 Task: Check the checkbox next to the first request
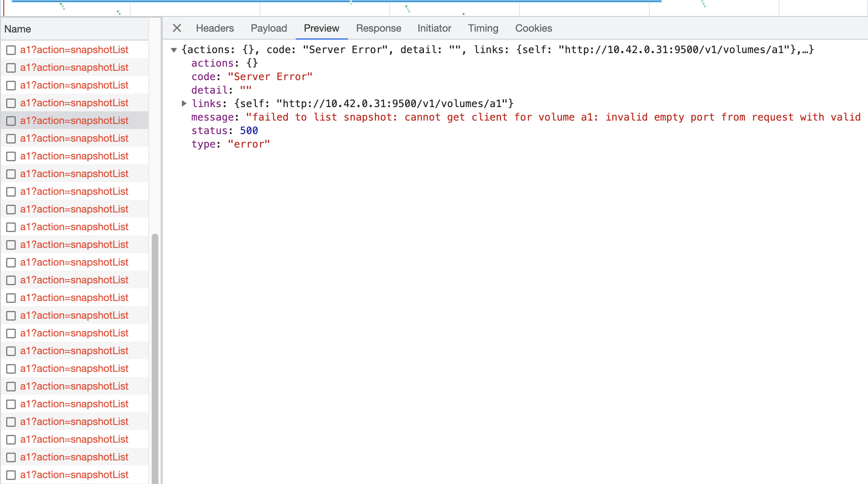11,50
